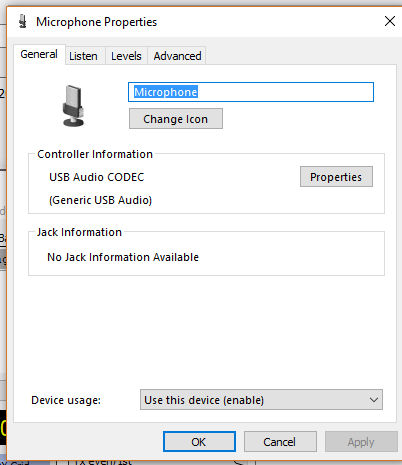
Task: Click the greyed-out Apply button
Action: pyautogui.click(x=361, y=442)
